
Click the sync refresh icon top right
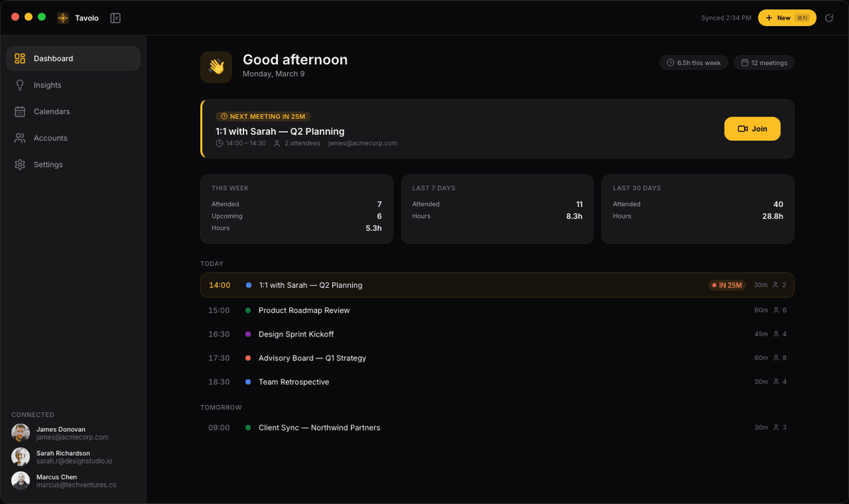click(x=828, y=18)
